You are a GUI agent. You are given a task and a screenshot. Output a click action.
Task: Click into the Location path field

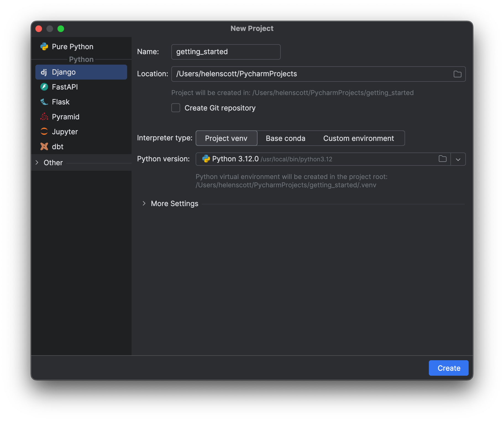[309, 74]
